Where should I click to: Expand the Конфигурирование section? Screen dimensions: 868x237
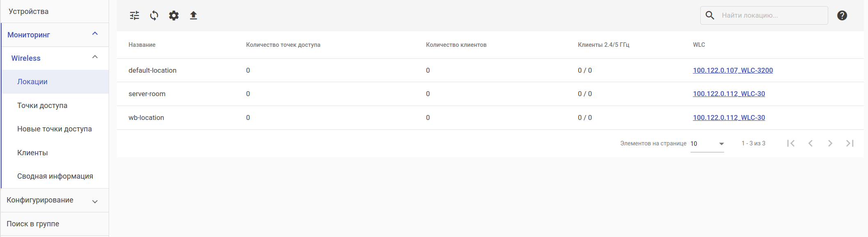[95, 201]
